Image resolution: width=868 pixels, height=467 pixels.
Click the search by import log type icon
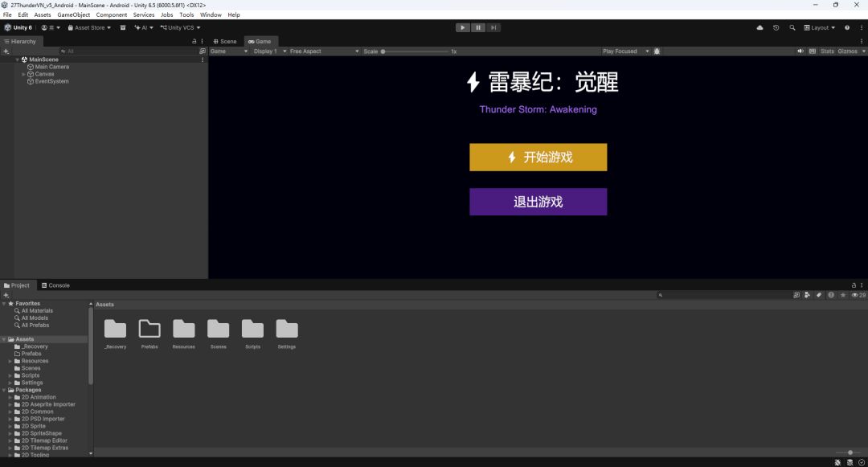(831, 296)
